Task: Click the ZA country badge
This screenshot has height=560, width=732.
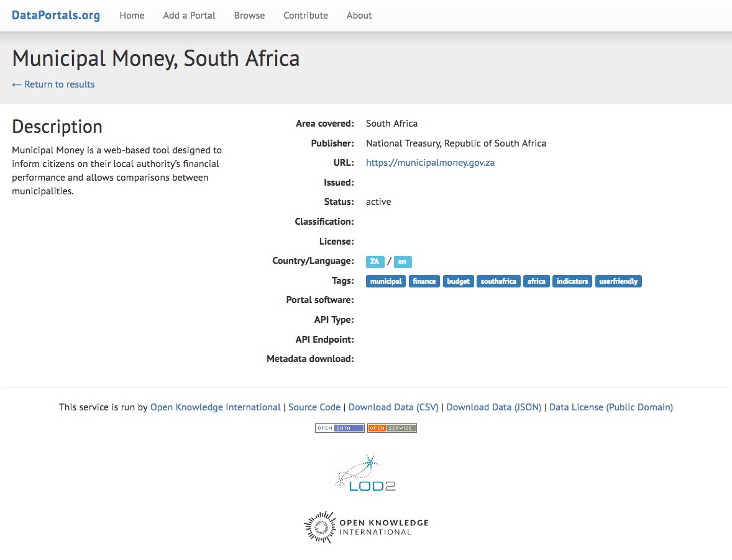Action: (x=375, y=261)
